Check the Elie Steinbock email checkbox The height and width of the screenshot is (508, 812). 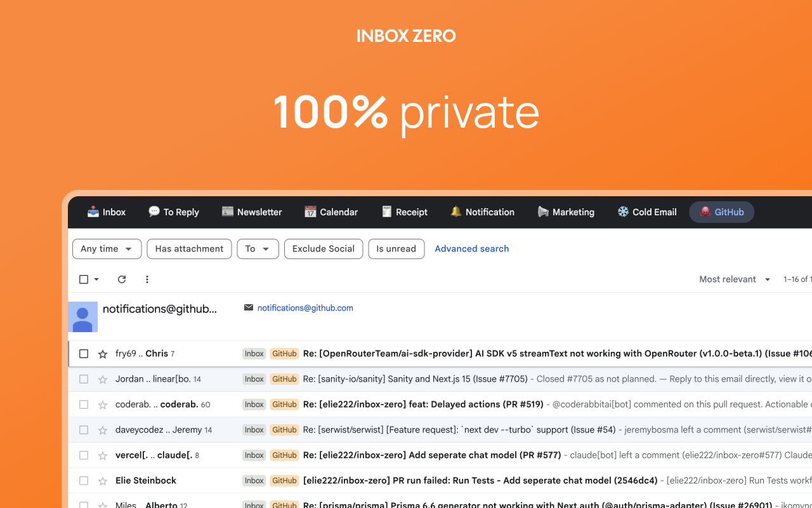(x=84, y=481)
